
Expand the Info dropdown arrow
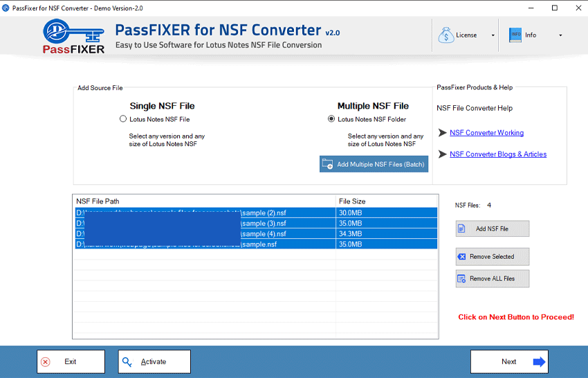(x=560, y=35)
